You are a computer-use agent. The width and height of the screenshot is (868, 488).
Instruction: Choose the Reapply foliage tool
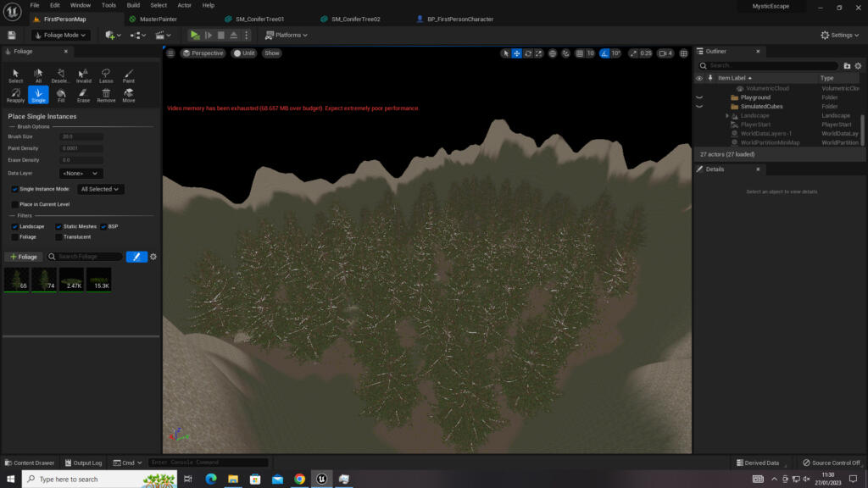click(x=15, y=95)
